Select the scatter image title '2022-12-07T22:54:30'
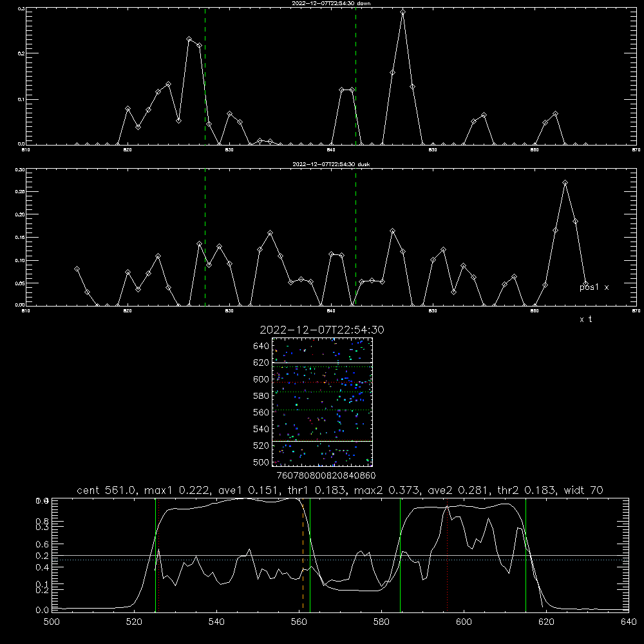The width and height of the screenshot is (644, 644). [322, 330]
